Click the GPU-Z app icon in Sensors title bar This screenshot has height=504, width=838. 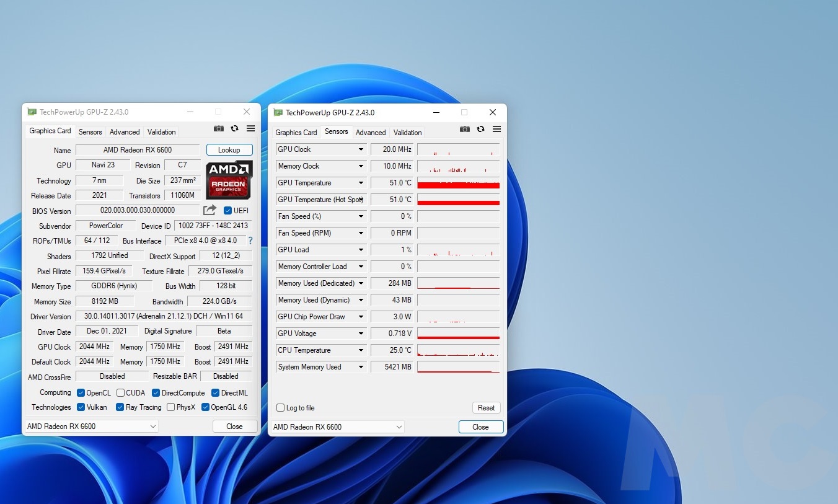click(x=278, y=112)
